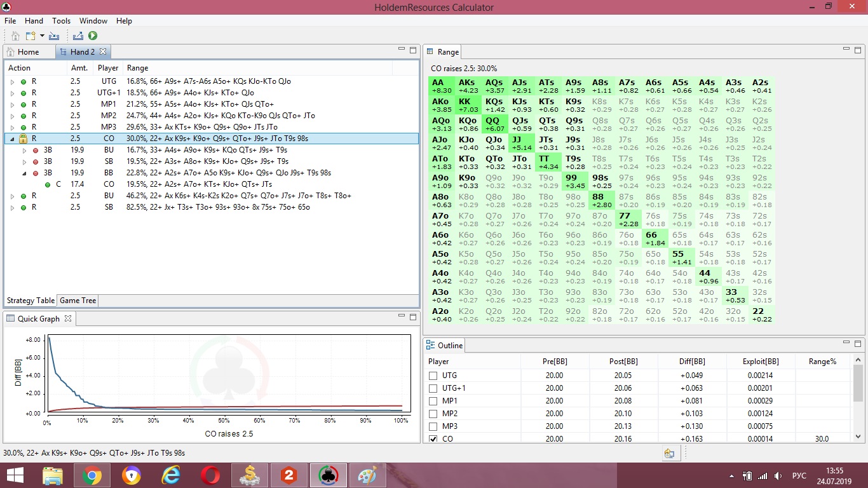The image size is (868, 488).
Task: Open Opera browser from the taskbar
Action: tap(210, 475)
